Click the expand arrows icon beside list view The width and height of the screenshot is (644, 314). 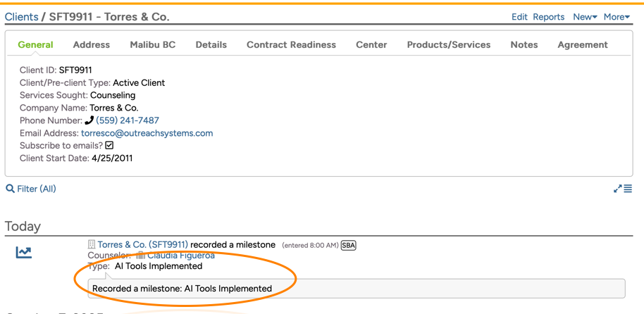(x=617, y=189)
